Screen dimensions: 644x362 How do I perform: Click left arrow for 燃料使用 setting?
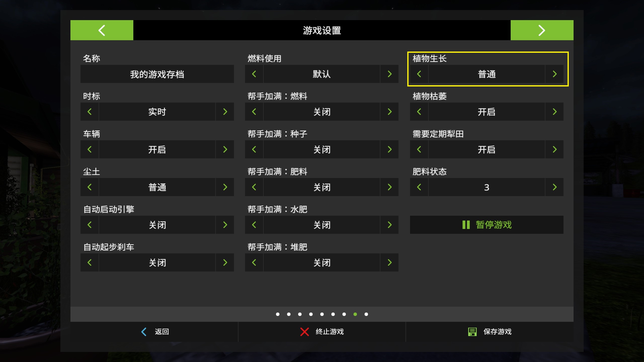[254, 74]
